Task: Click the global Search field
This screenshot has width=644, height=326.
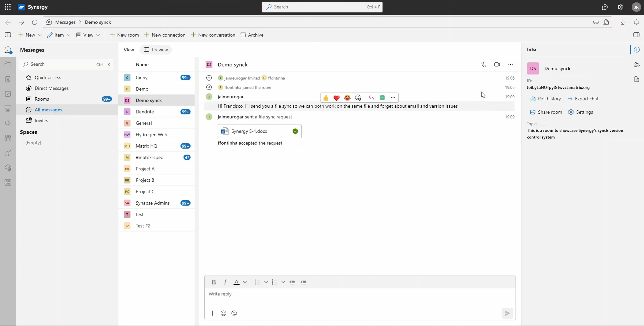Action: (322, 7)
